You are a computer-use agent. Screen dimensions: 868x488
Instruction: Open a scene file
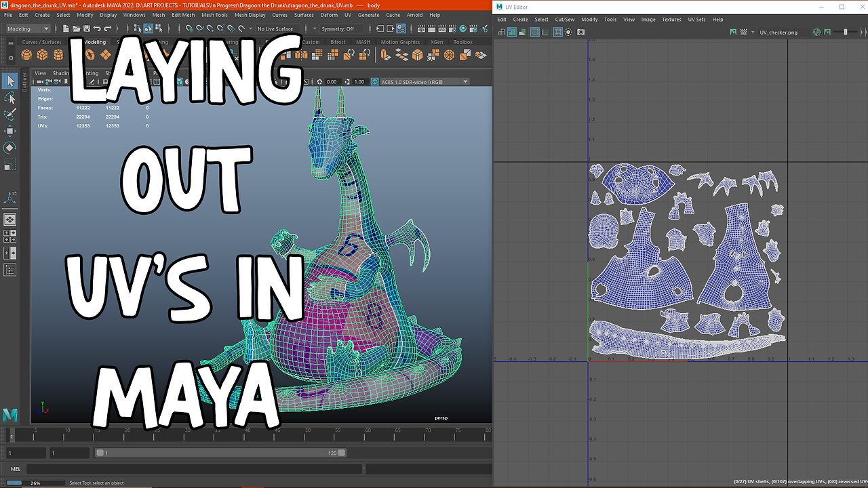(x=77, y=29)
